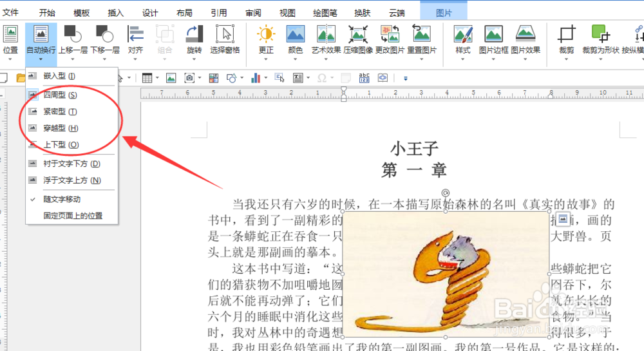Image resolution: width=644 pixels, height=351 pixels.
Task: Click the insert shapes icon in quick toolbar
Action: pos(232,78)
